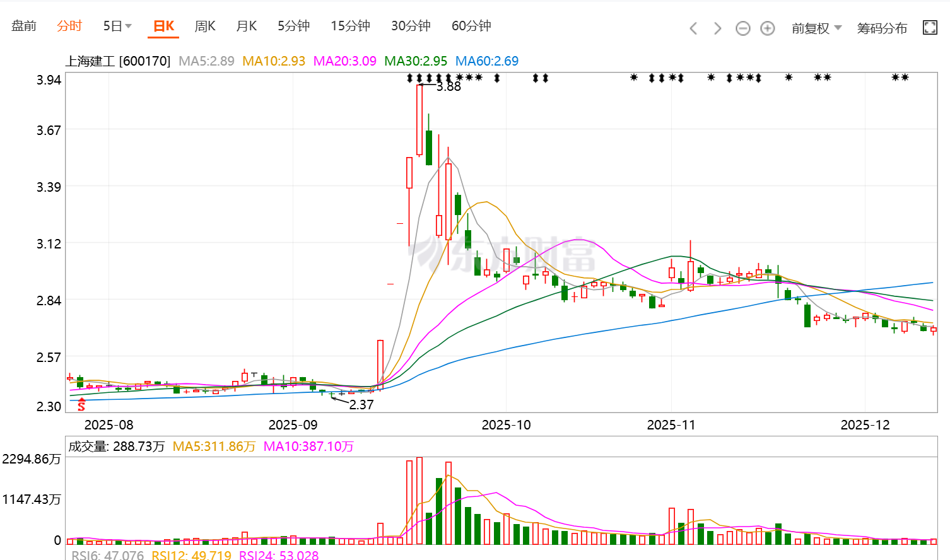The height and width of the screenshot is (560, 950).
Task: Click the 3.67 price axis label
Action: [x=49, y=131]
